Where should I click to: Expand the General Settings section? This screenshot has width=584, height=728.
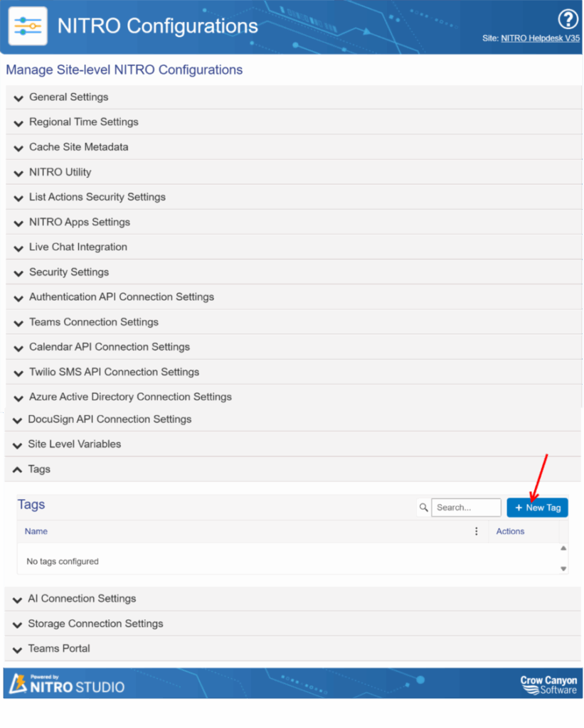click(x=68, y=97)
